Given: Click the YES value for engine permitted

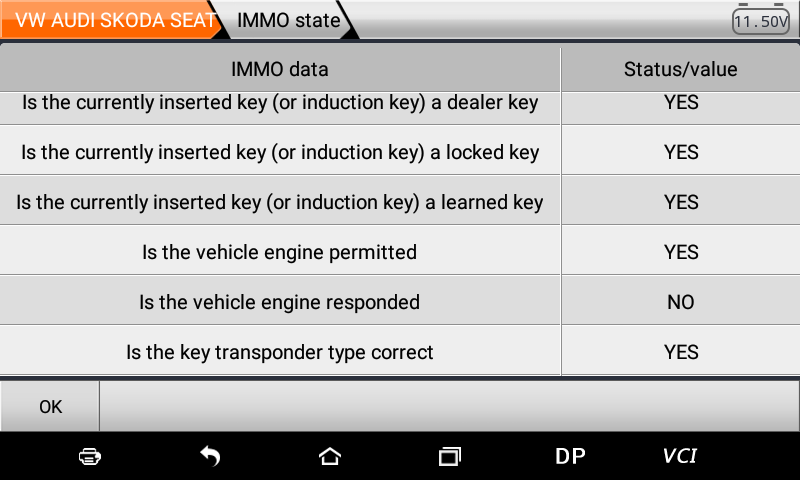Looking at the screenshot, I should click(x=680, y=252).
